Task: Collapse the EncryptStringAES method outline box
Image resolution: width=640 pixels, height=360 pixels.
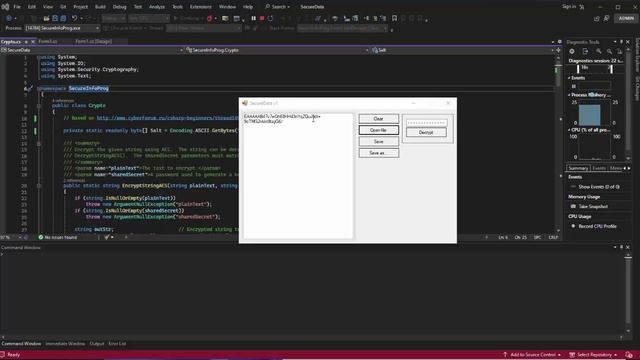Action: pos(39,186)
